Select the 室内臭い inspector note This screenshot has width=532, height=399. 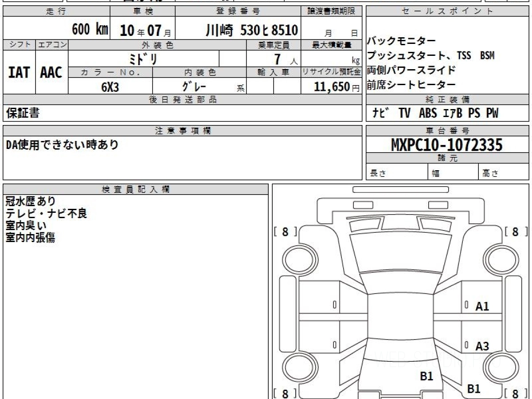[26, 226]
